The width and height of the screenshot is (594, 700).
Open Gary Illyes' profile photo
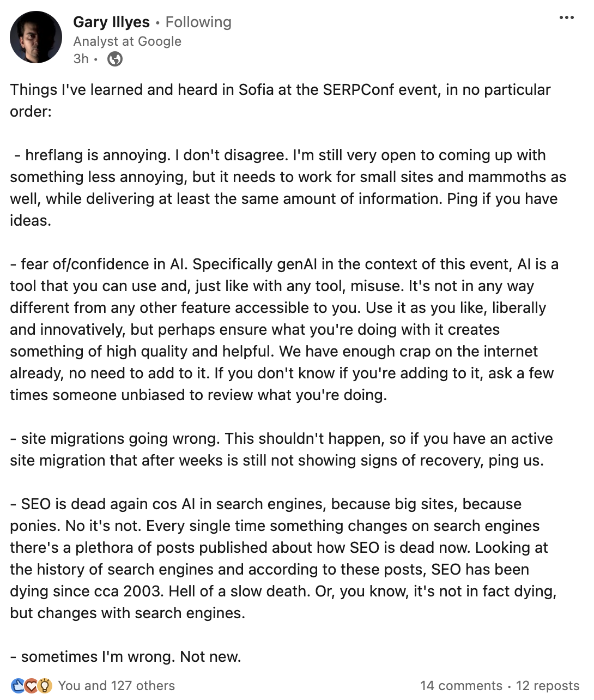pos(36,37)
